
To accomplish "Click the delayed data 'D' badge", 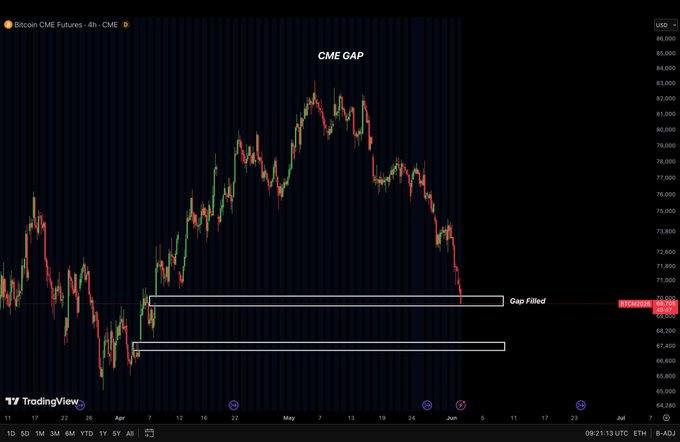I will 126,25.
